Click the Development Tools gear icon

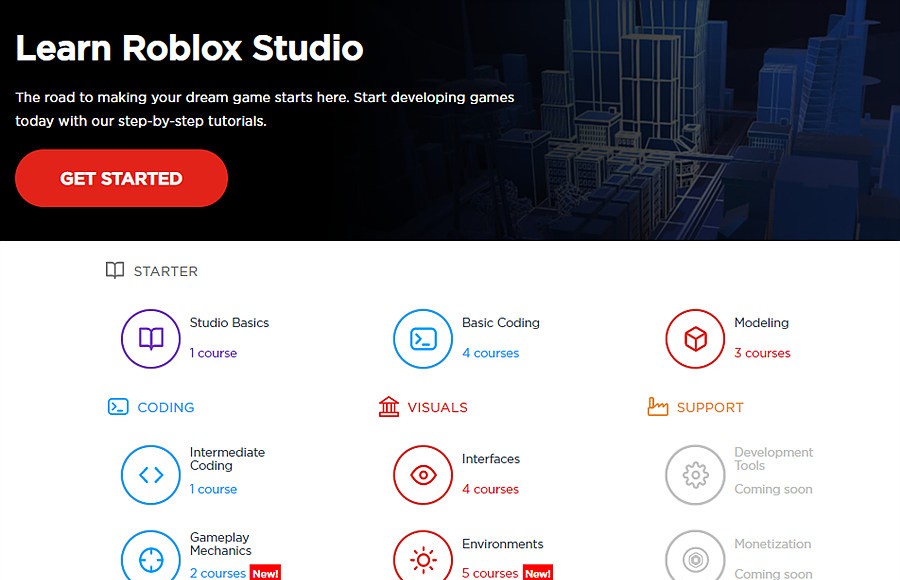click(x=695, y=475)
